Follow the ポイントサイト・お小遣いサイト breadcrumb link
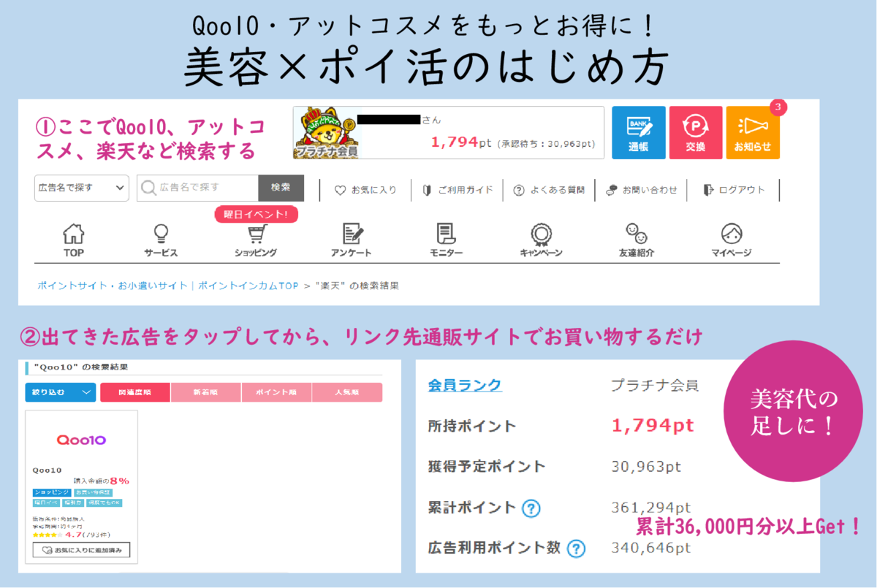The width and height of the screenshot is (877, 588). pyautogui.click(x=113, y=286)
